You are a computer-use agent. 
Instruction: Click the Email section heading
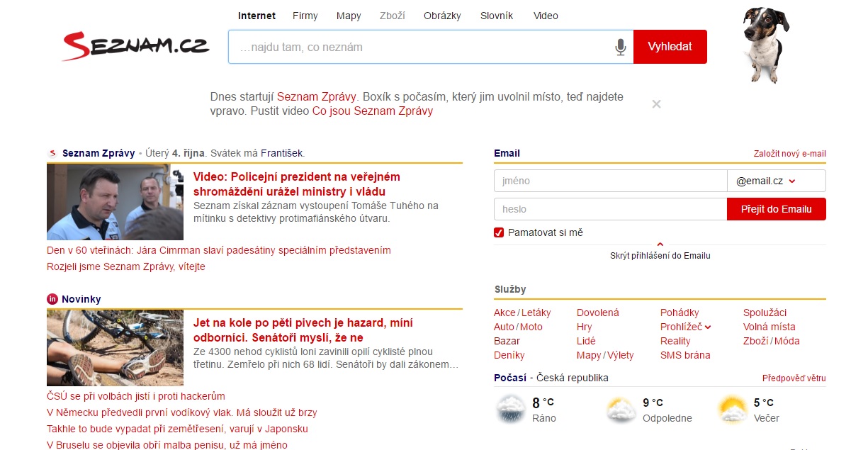coord(507,153)
